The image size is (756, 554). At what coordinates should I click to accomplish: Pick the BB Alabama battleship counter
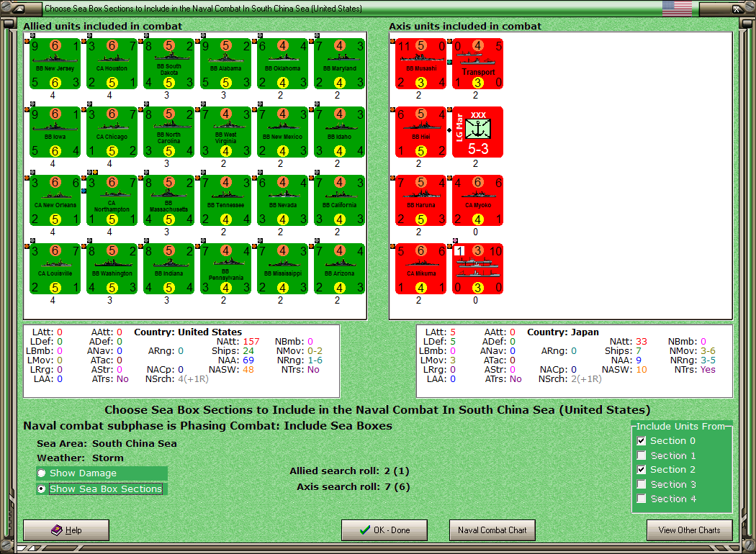(225, 64)
